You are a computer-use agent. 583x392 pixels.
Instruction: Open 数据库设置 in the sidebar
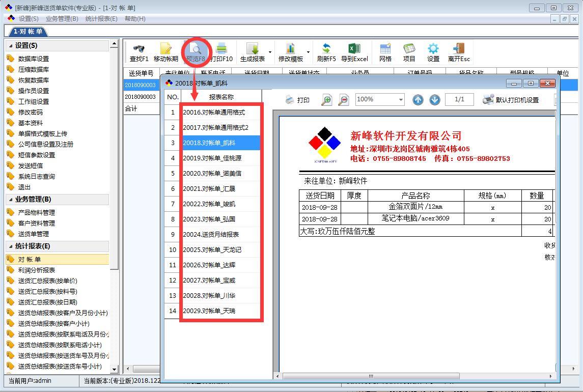pyautogui.click(x=34, y=59)
